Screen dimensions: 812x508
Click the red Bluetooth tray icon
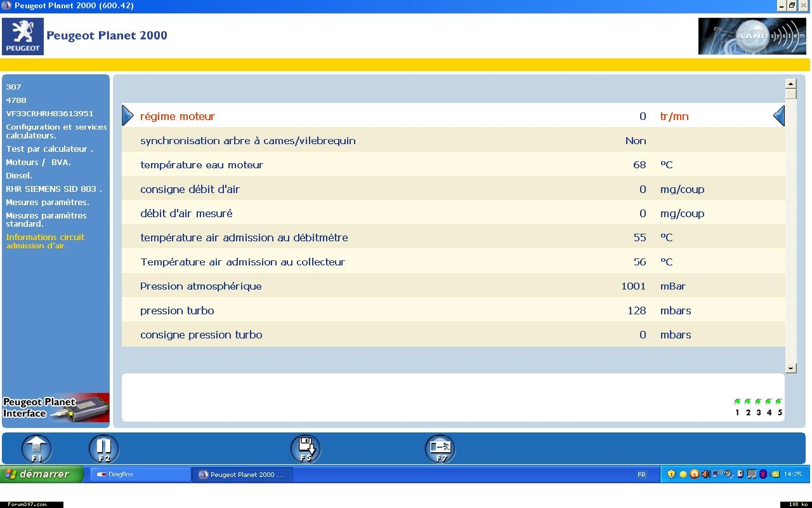(763, 474)
